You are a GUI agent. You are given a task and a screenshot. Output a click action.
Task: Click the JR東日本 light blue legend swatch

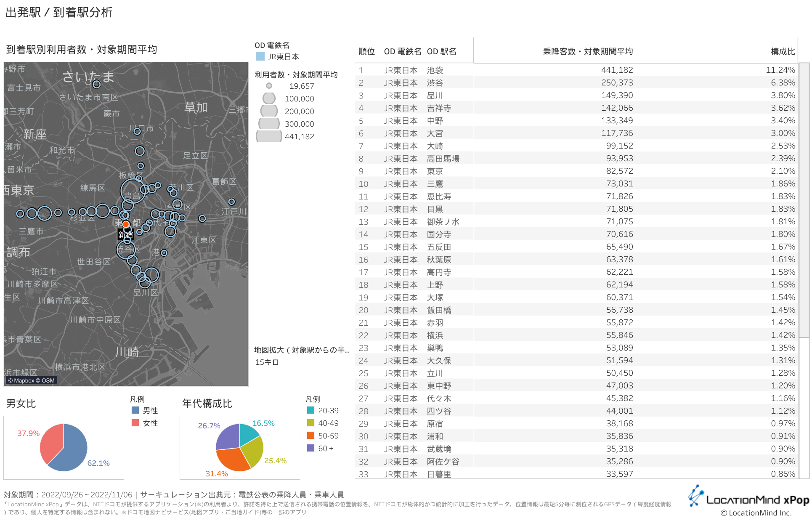[260, 56]
